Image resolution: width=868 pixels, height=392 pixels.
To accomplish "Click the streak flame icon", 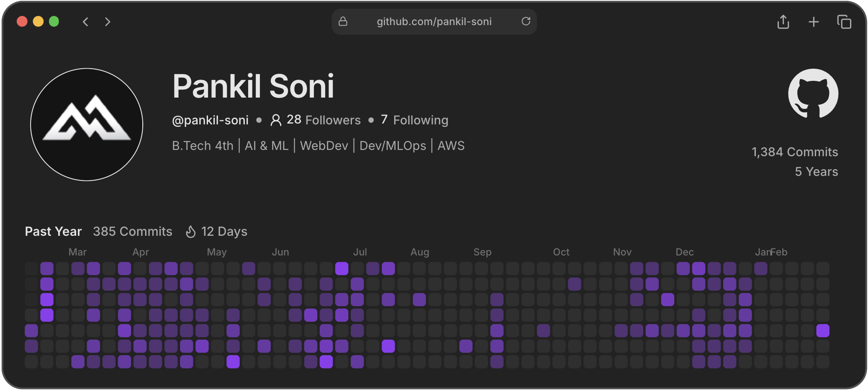I will tap(190, 231).
